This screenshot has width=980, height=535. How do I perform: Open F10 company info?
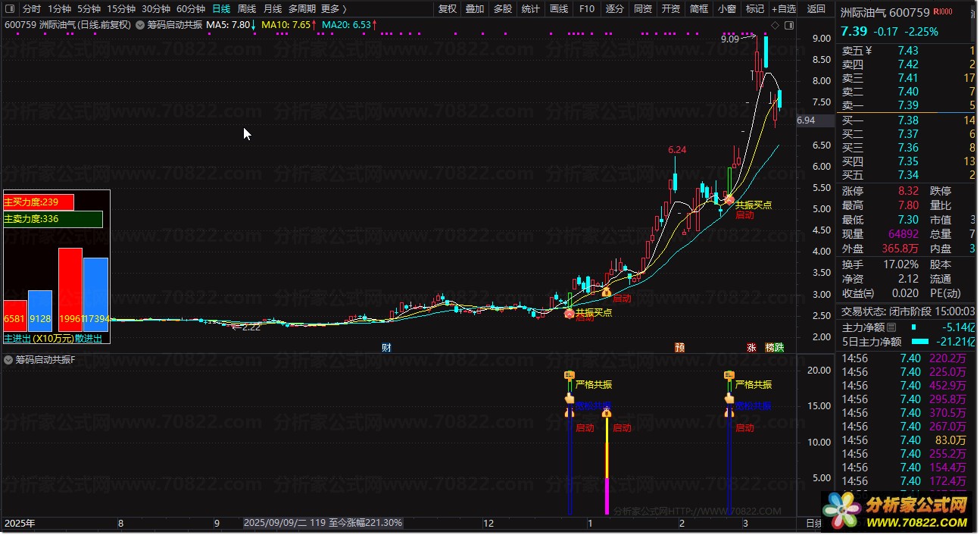tap(587, 9)
